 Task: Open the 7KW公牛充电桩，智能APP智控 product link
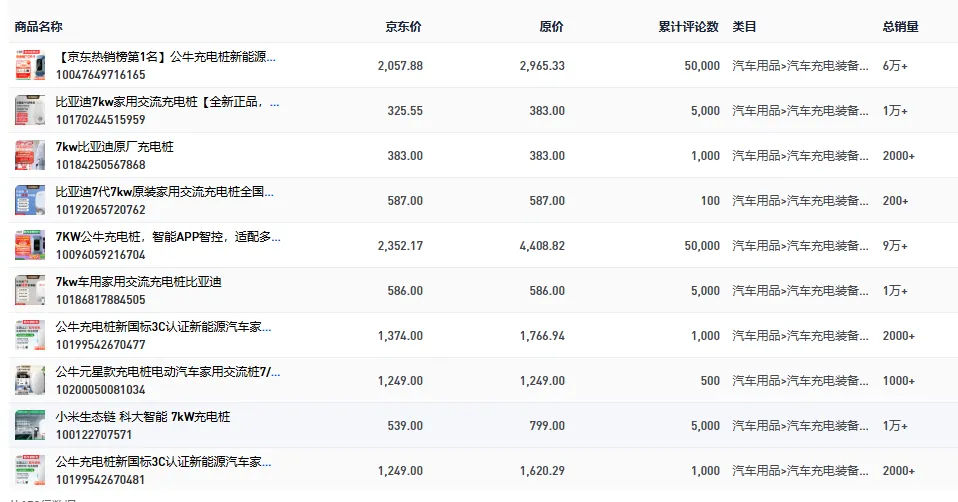click(168, 237)
